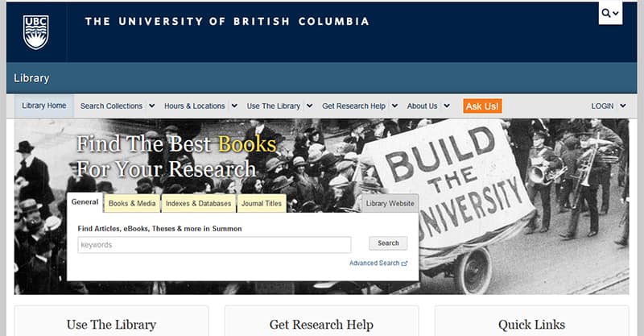
Task: Expand the Hours & Locations dropdown arrow
Action: click(234, 106)
